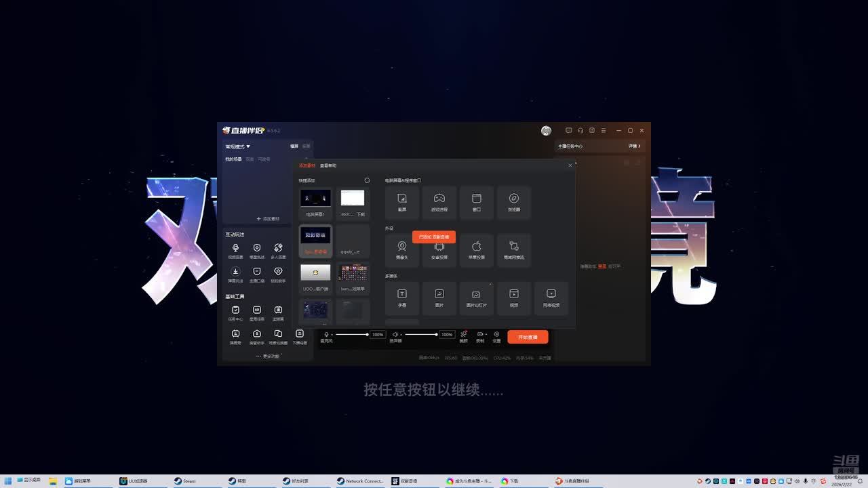This screenshot has height=488, width=868.
Task: Click the 截屏 screen capture icon
Action: coord(402,201)
